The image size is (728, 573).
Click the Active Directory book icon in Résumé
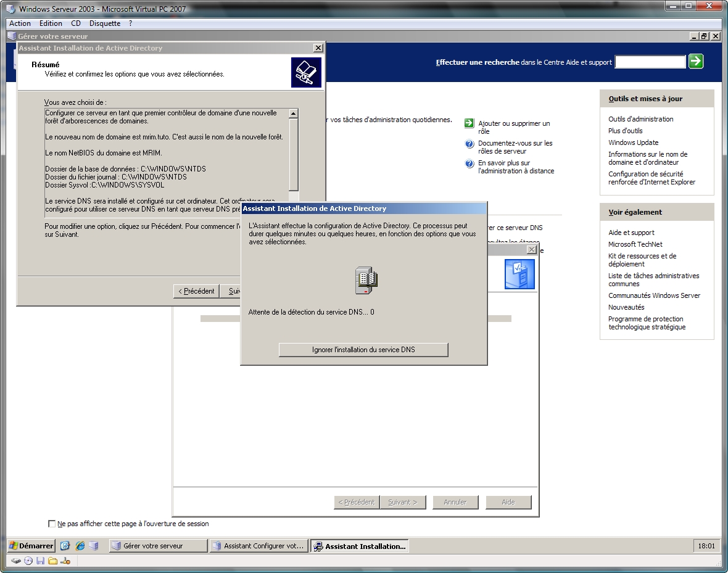306,72
